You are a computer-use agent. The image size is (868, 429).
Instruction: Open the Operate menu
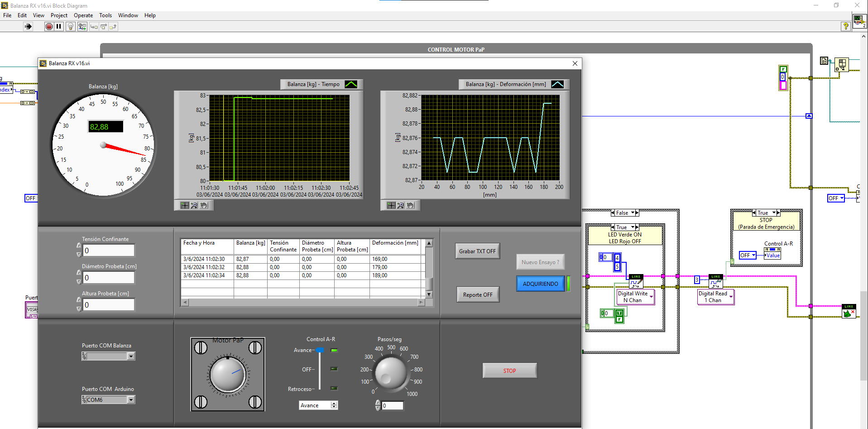pyautogui.click(x=83, y=15)
